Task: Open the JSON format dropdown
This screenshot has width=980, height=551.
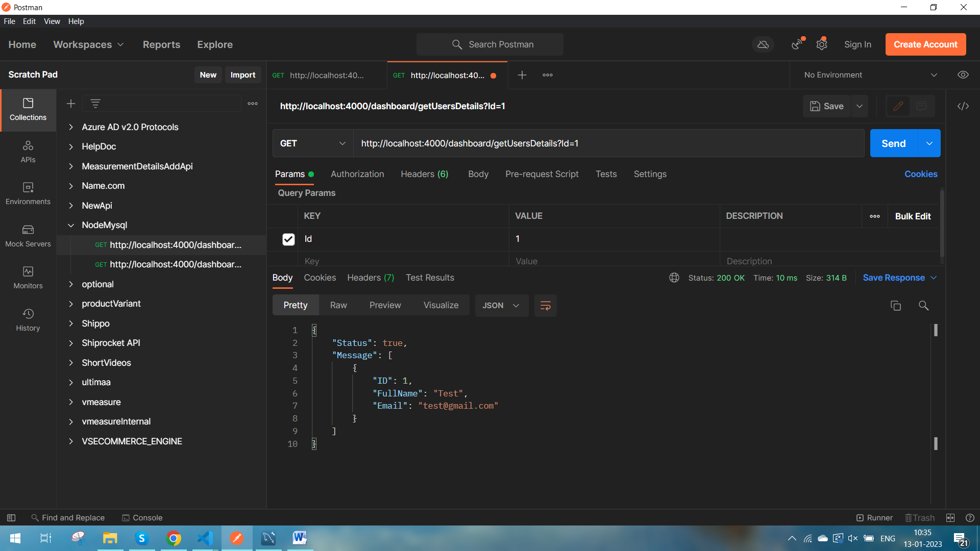Action: [x=501, y=306]
